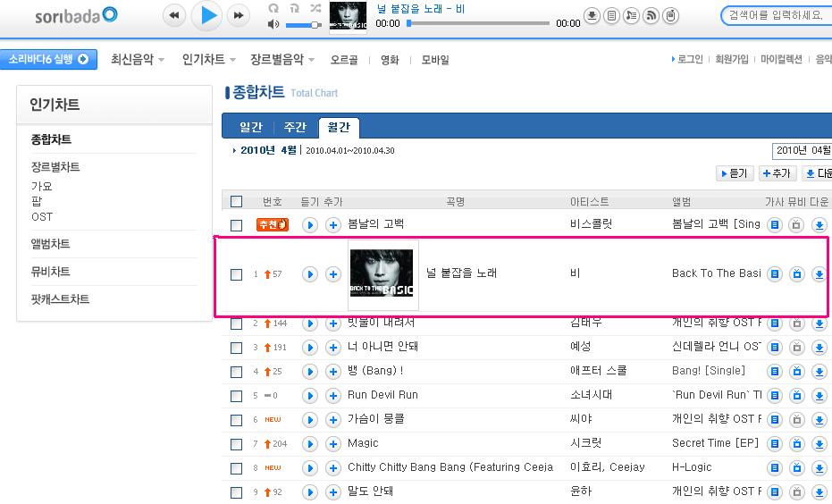Click the player download icon

[x=592, y=16]
